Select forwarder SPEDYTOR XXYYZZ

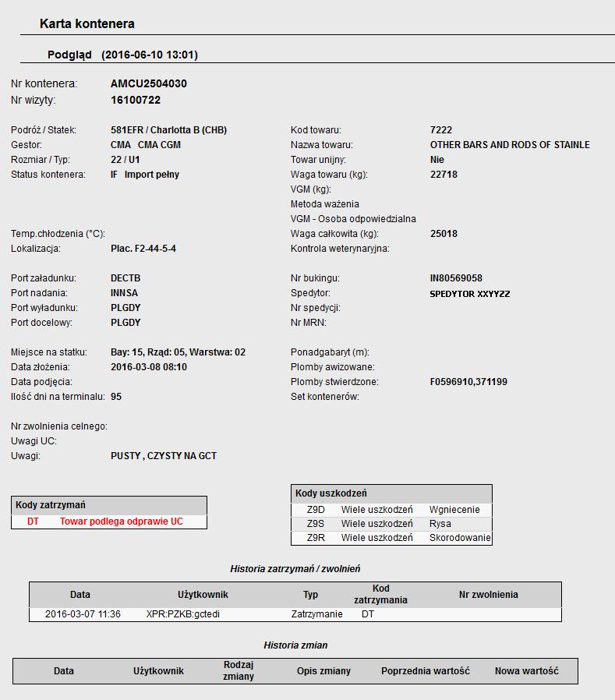click(x=469, y=294)
